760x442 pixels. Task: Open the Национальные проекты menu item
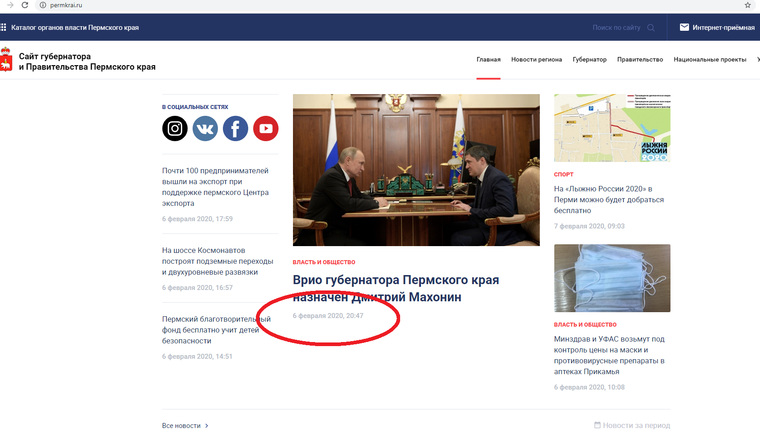(x=710, y=60)
